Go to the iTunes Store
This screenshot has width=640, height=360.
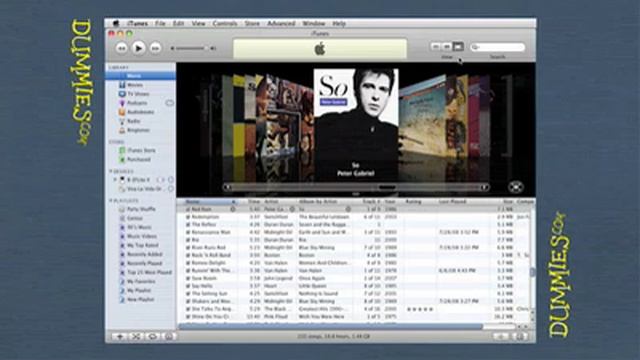click(141, 150)
